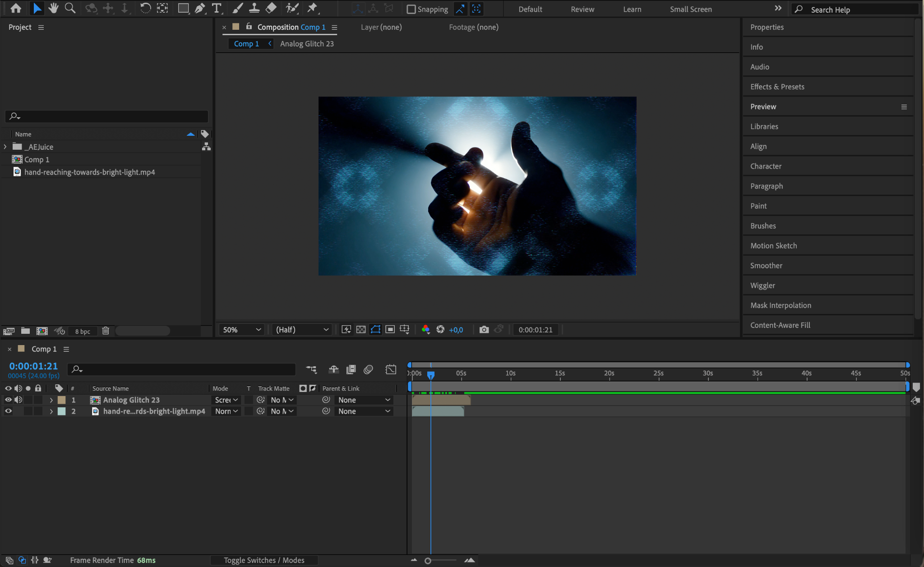Select the Clone Stamp tool
Viewport: 924px width, 567px height.
click(x=254, y=8)
